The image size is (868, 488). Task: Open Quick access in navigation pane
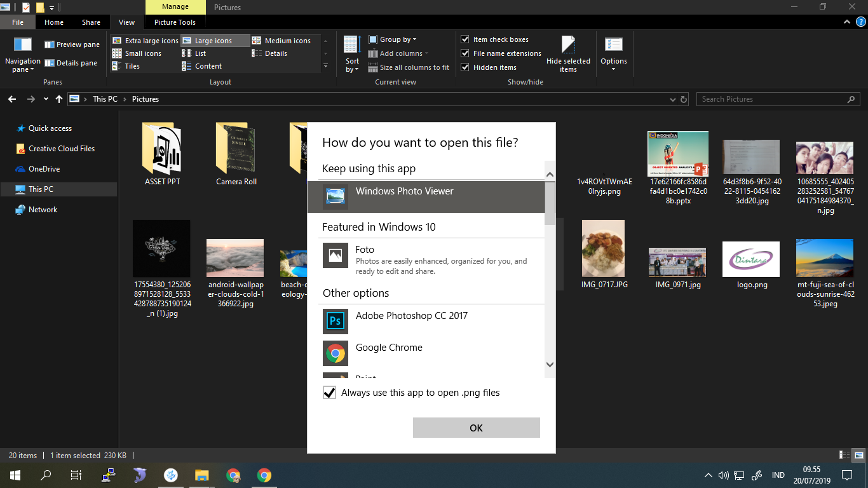(x=50, y=128)
